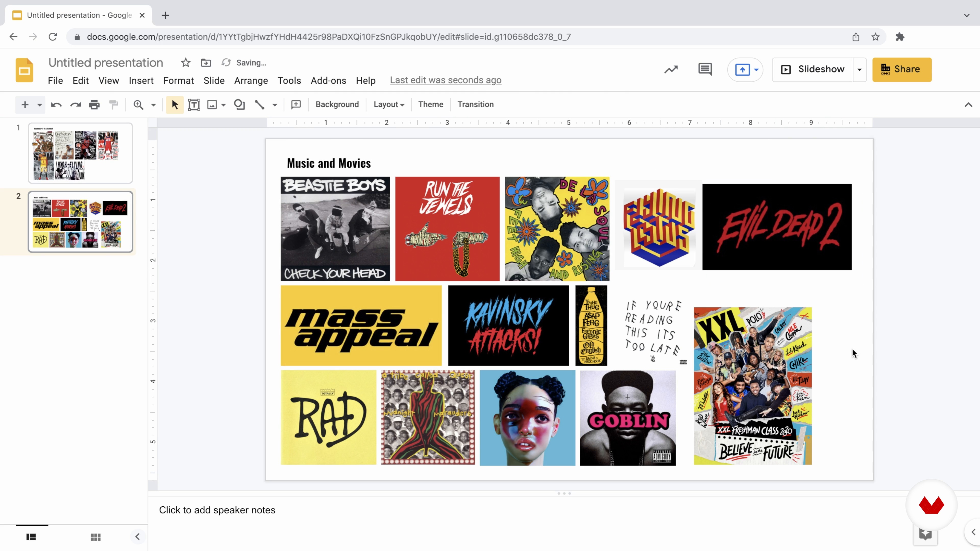The height and width of the screenshot is (551, 980).
Task: Open browser extensions puzzle icon
Action: [x=900, y=37]
